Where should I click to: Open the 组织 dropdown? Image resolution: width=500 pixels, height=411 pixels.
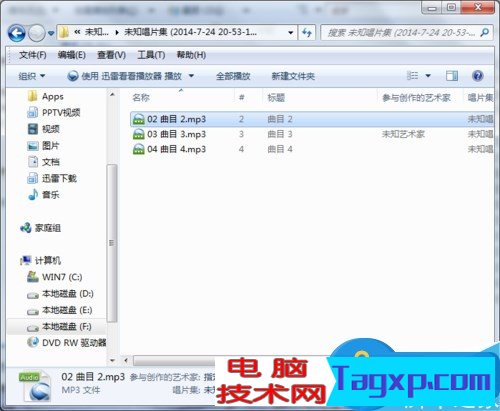coord(32,76)
